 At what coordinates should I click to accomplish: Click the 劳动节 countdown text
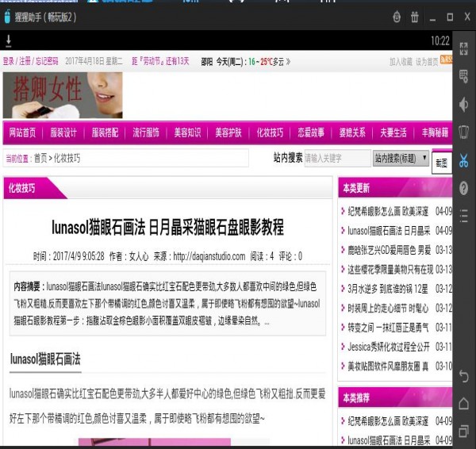(160, 61)
